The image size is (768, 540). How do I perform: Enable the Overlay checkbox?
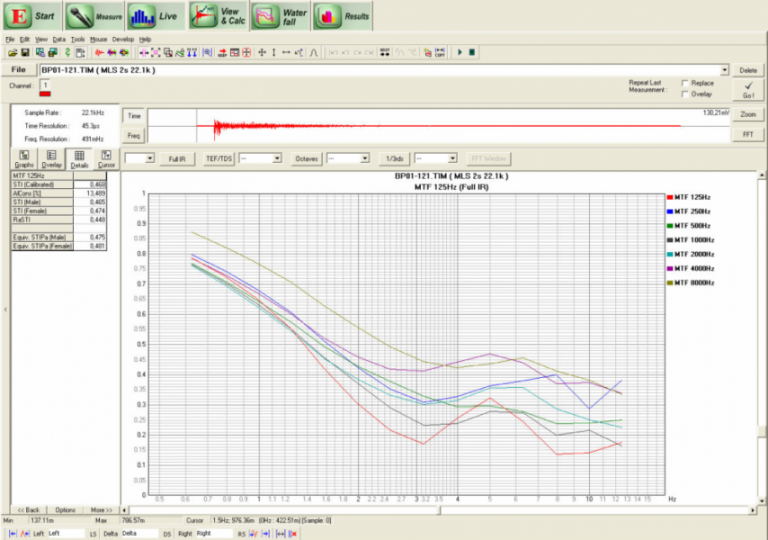point(685,94)
